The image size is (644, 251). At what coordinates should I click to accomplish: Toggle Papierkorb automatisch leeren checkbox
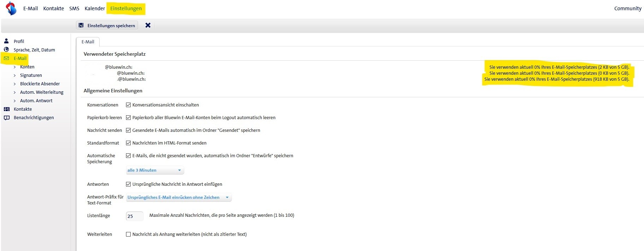[129, 118]
